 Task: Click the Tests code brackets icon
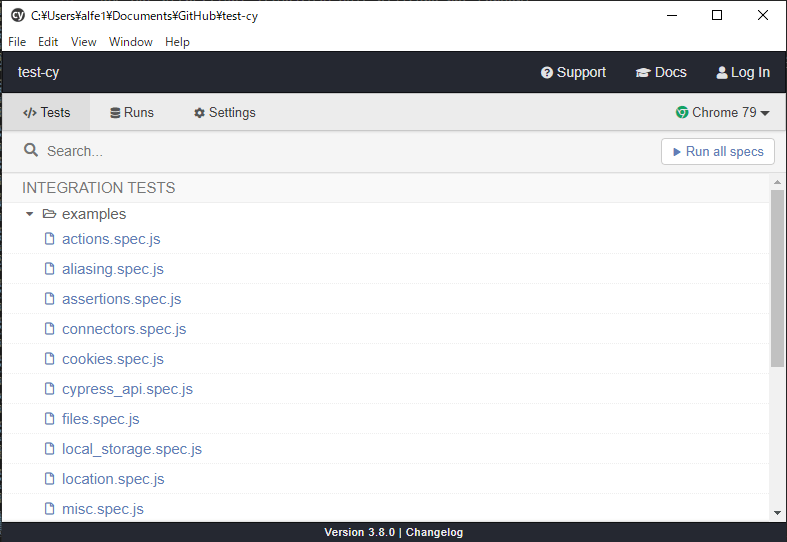pyautogui.click(x=30, y=113)
